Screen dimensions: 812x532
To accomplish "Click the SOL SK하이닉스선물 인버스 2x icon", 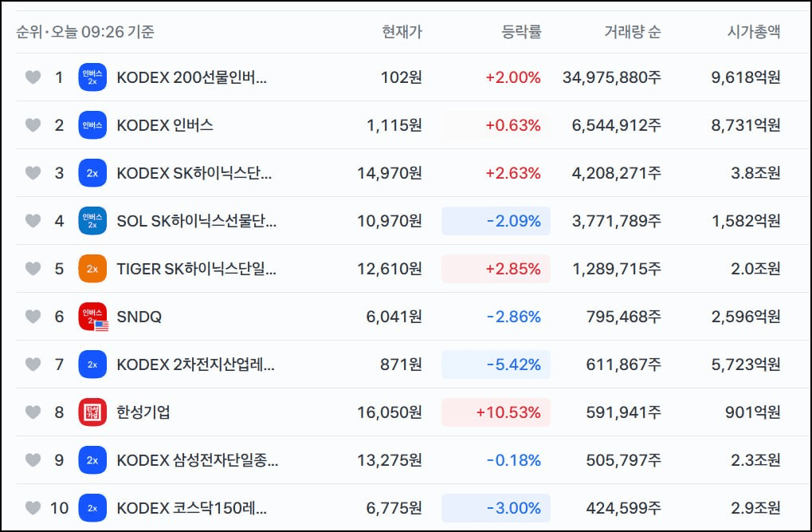I will coord(92,221).
